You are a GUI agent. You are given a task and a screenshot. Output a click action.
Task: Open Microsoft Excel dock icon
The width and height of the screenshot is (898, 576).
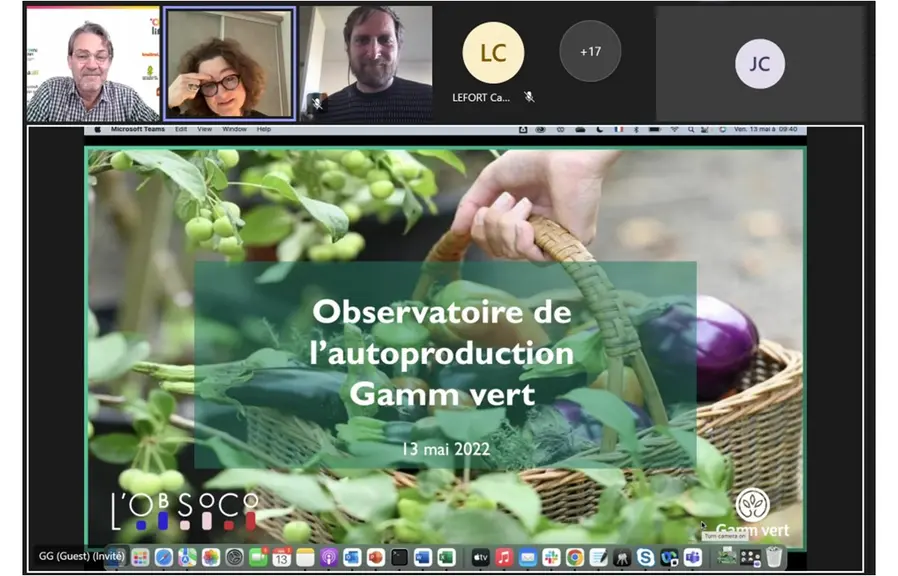click(446, 557)
